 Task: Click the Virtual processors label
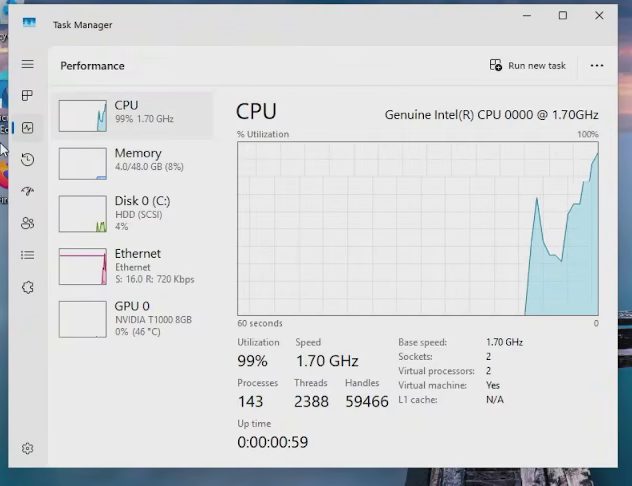[x=436, y=371]
